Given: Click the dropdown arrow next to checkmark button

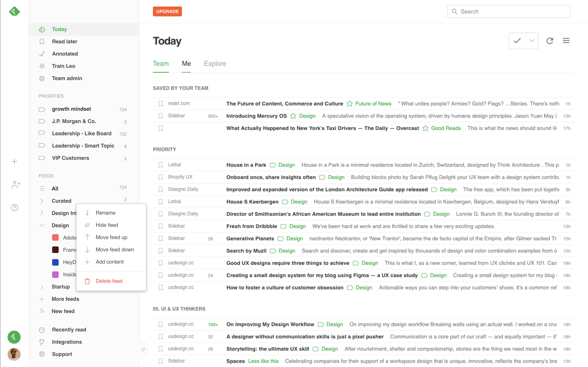Looking at the screenshot, I should pyautogui.click(x=532, y=41).
